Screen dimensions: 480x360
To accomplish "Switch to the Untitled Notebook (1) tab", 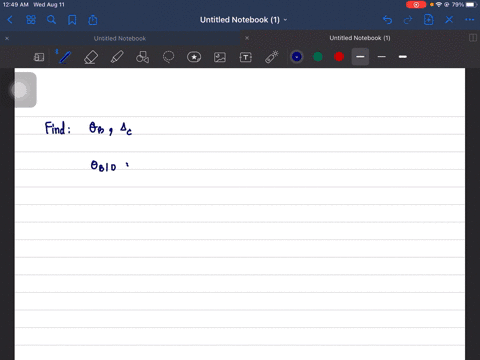I will point(360,38).
